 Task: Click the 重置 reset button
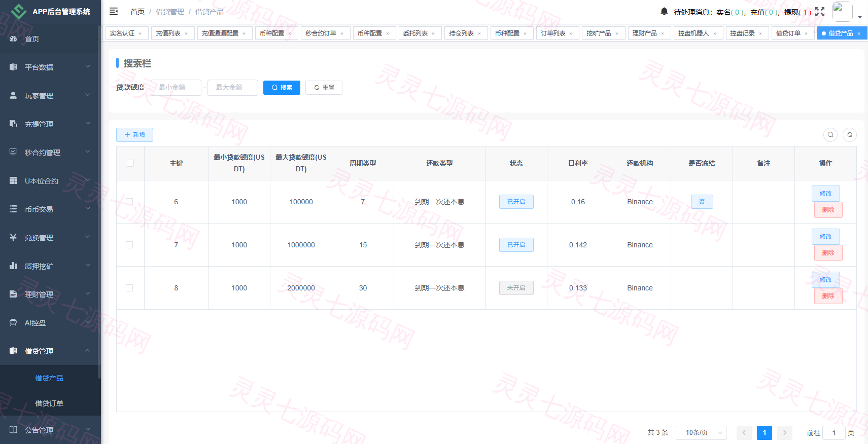(x=324, y=88)
